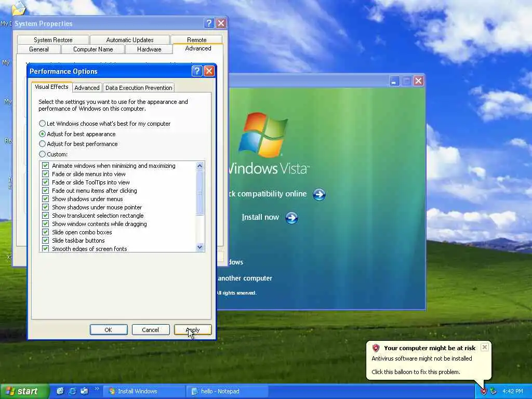
Task: Click the effects list scroll-up arrow
Action: click(x=200, y=166)
